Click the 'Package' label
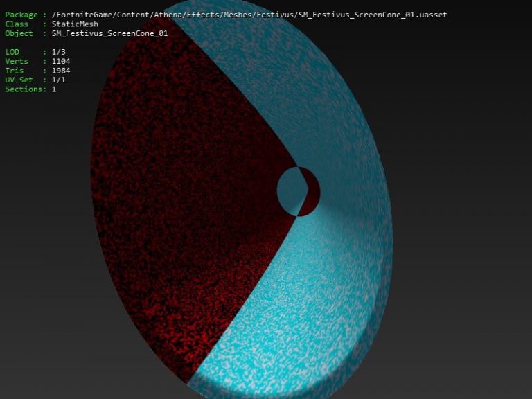 click(21, 15)
